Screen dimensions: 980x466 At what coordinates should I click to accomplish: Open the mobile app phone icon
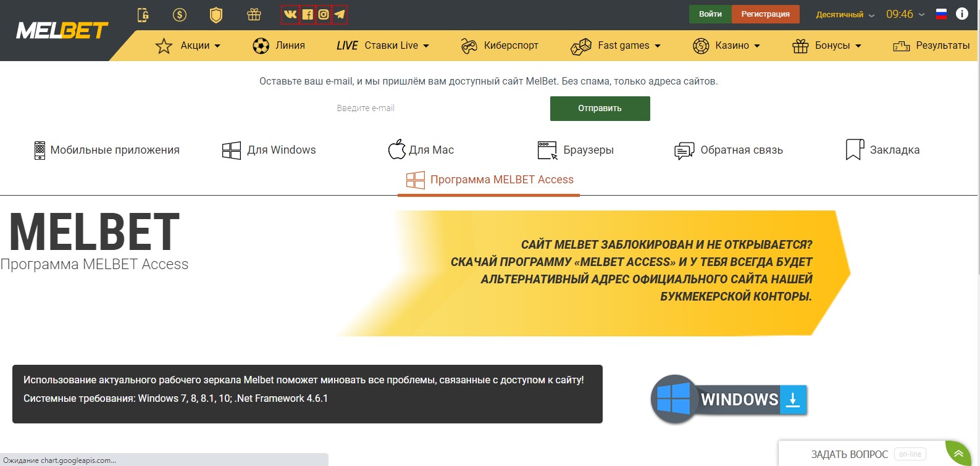(x=143, y=14)
